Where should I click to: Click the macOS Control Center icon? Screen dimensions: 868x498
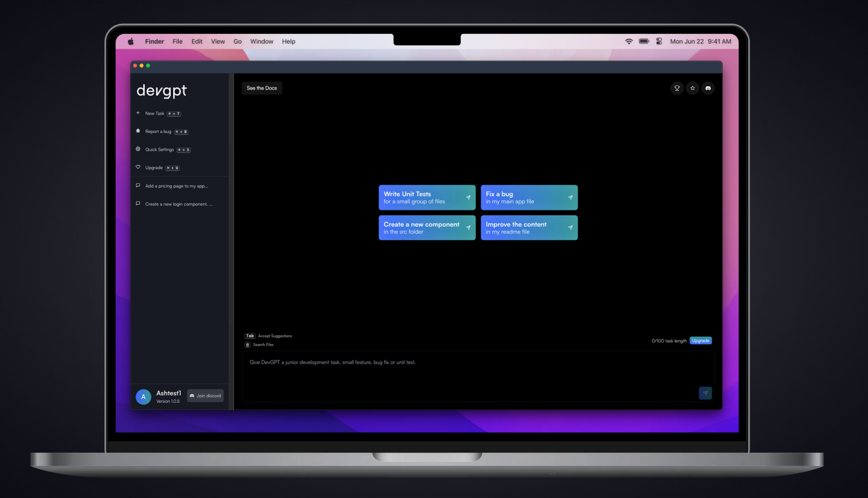pyautogui.click(x=659, y=41)
